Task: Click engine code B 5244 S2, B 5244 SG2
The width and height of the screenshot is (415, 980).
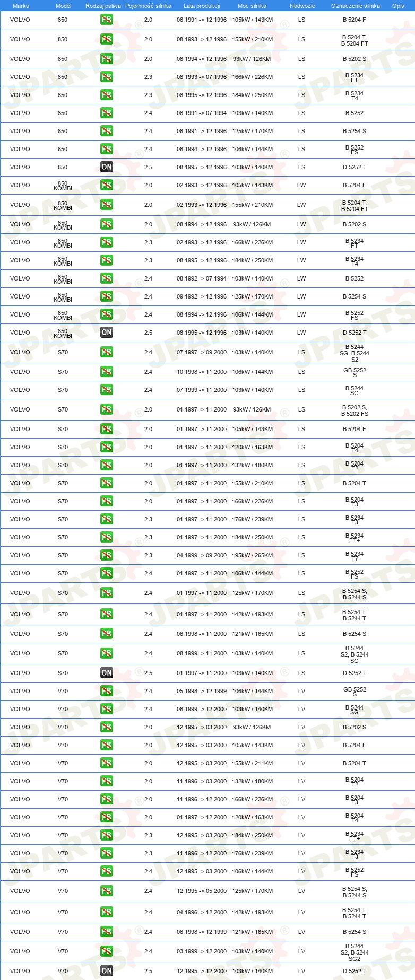Action: click(x=355, y=952)
